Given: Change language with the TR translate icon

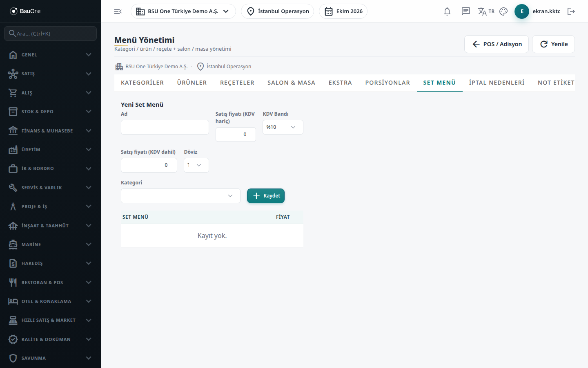Looking at the screenshot, I should point(486,11).
